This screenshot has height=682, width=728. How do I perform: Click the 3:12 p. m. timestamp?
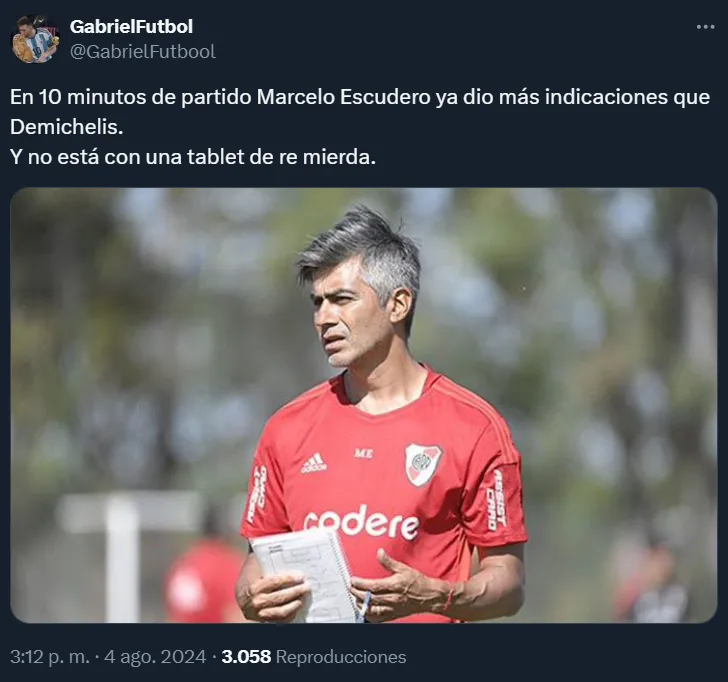[x=50, y=656]
